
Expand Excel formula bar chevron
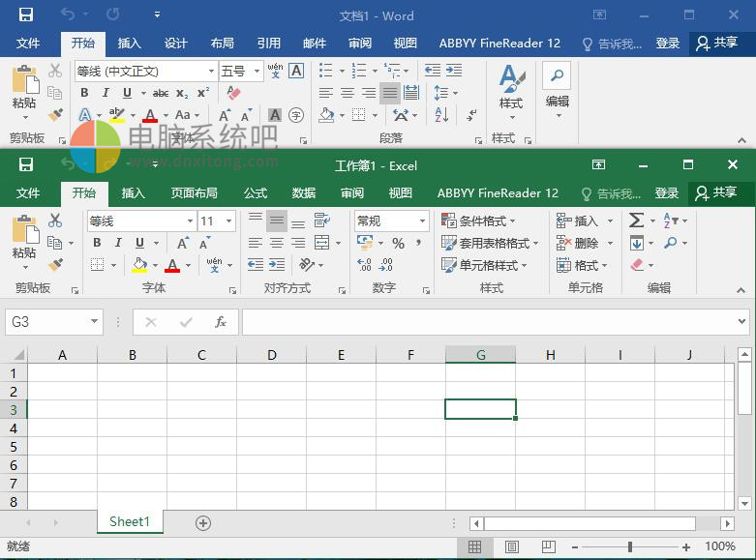click(x=741, y=321)
